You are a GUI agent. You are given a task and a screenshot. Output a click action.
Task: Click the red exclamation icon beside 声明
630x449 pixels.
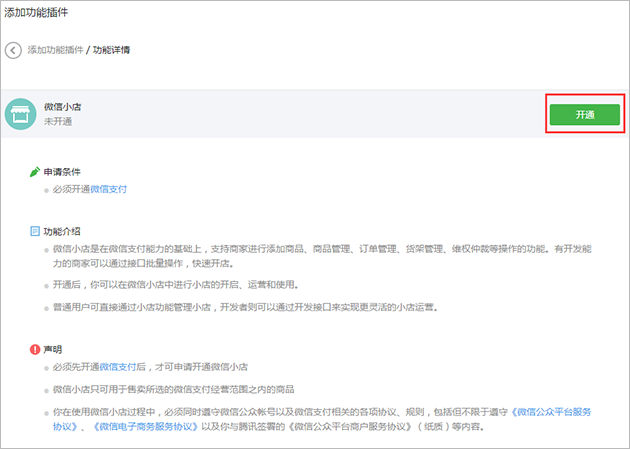[x=35, y=349]
